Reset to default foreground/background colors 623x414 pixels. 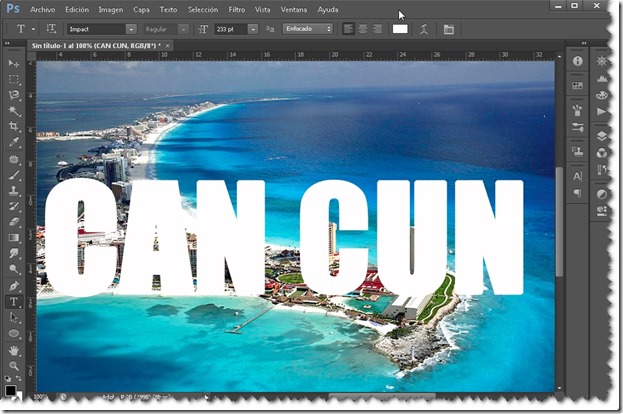pyautogui.click(x=8, y=378)
